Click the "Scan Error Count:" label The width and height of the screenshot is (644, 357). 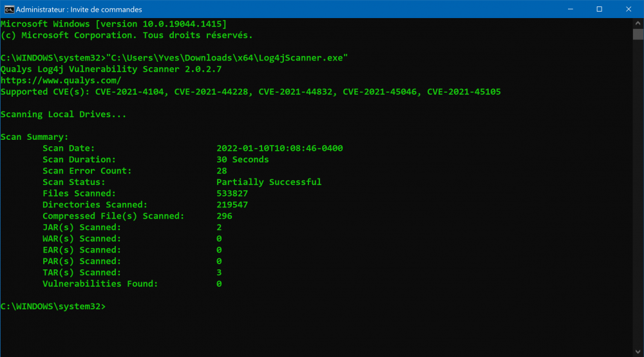coord(87,171)
